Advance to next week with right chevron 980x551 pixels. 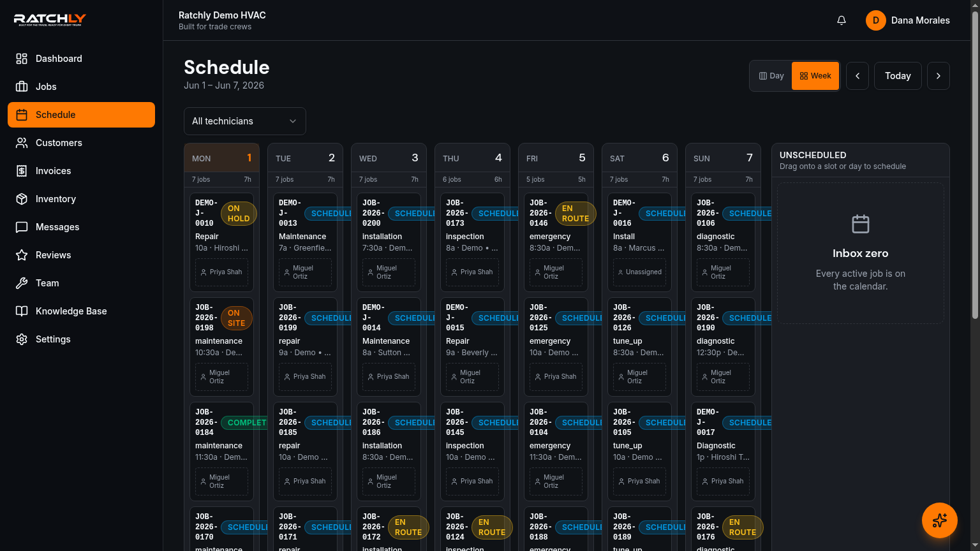click(x=939, y=76)
